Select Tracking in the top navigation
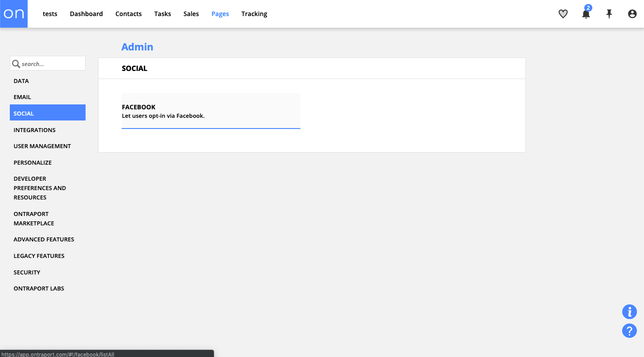644x357 pixels. coord(254,14)
